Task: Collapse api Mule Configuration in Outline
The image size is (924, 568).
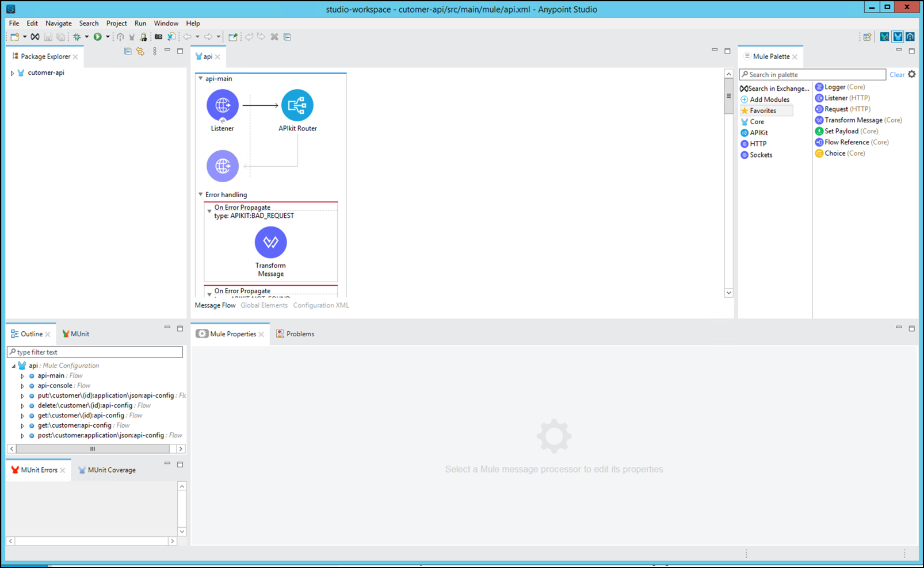Action: click(x=13, y=366)
